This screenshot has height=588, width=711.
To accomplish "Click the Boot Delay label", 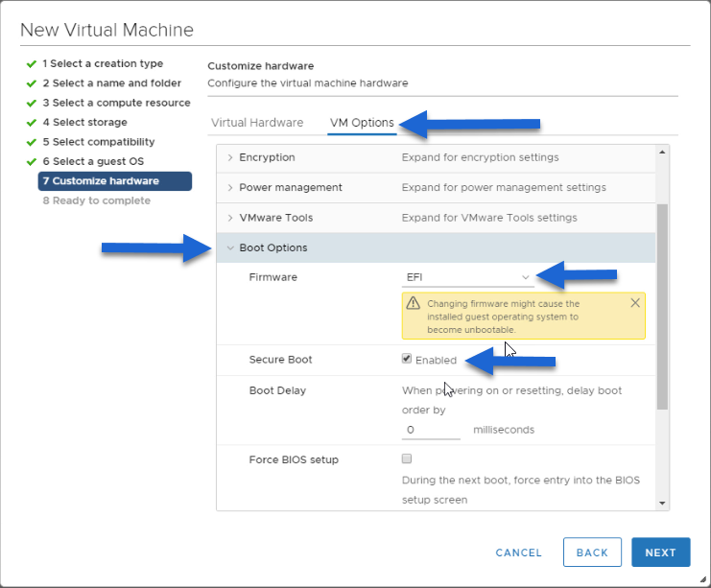I will (277, 390).
